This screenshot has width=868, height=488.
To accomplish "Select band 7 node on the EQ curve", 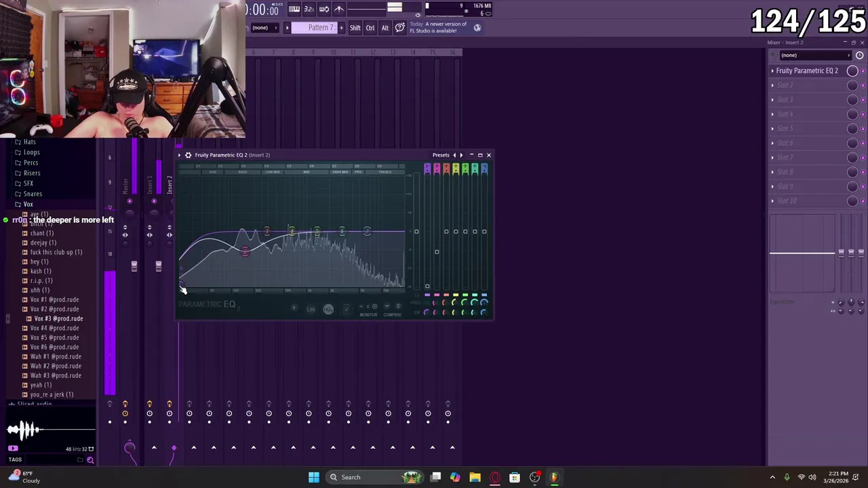I will tap(367, 232).
